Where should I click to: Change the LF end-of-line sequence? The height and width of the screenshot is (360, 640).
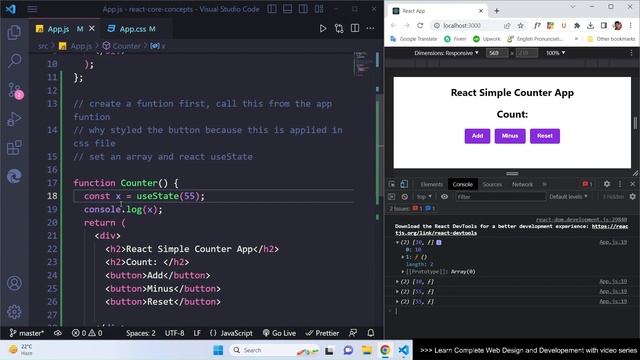pyautogui.click(x=197, y=333)
